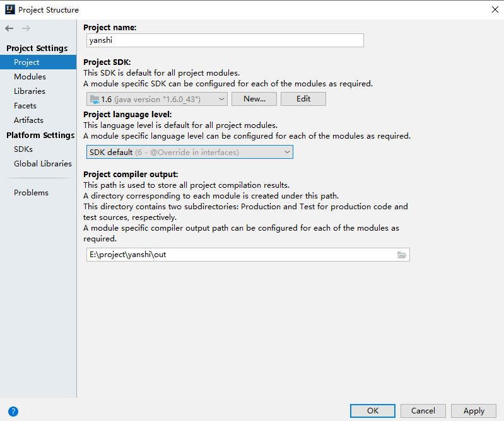504x421 pixels.
Task: Expand the Project language level dropdown
Action: coord(189,152)
